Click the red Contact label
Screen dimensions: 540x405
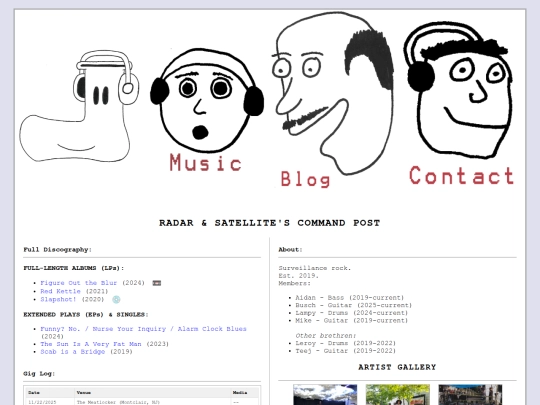[461, 176]
